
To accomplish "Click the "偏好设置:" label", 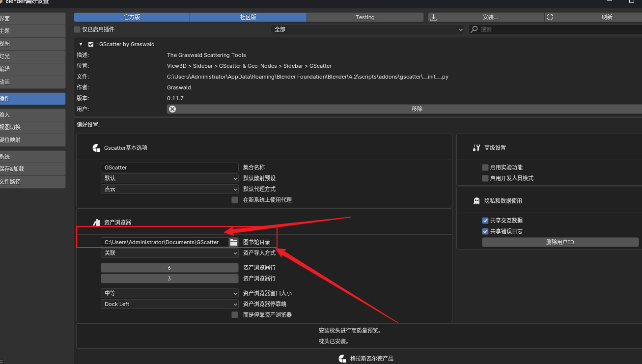I will (88, 125).
